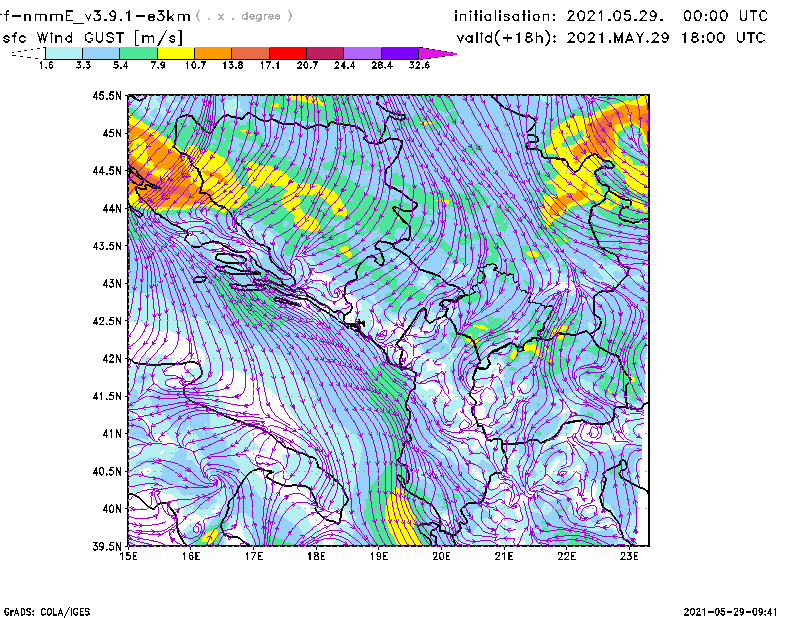
Task: Click the '18:00 UTC' valid time
Action: [723, 38]
